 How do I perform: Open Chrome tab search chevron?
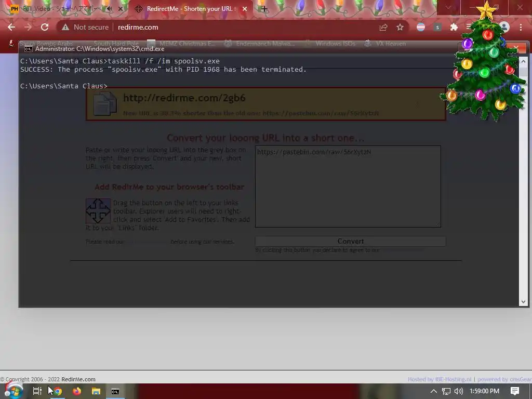(x=448, y=7)
